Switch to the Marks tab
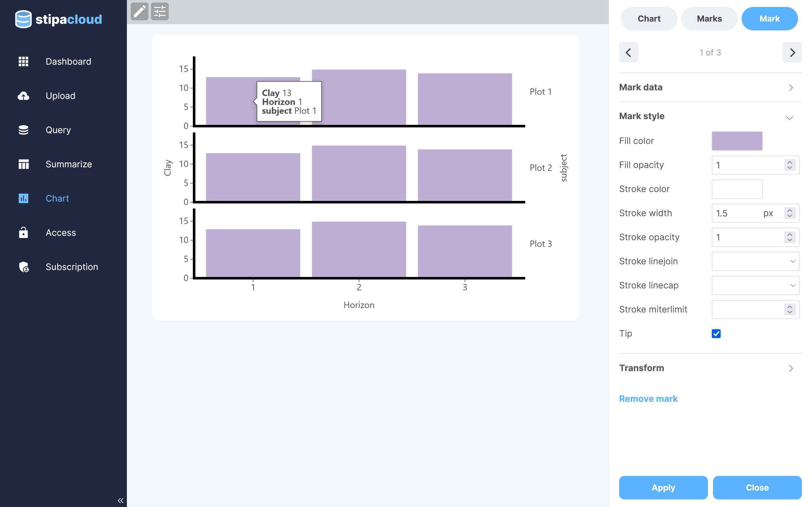 pos(709,19)
